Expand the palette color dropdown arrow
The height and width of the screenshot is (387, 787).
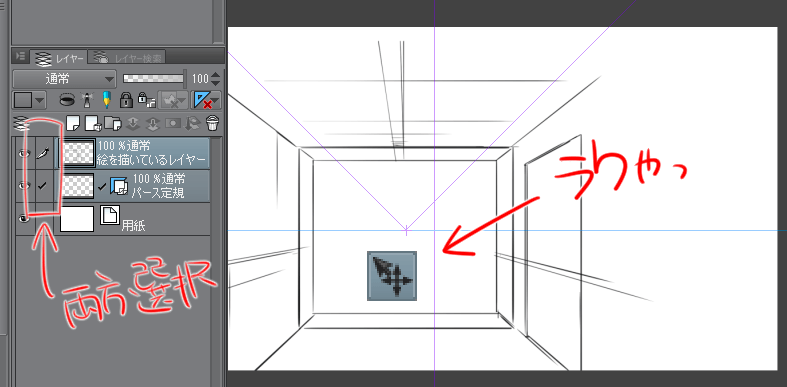40,100
